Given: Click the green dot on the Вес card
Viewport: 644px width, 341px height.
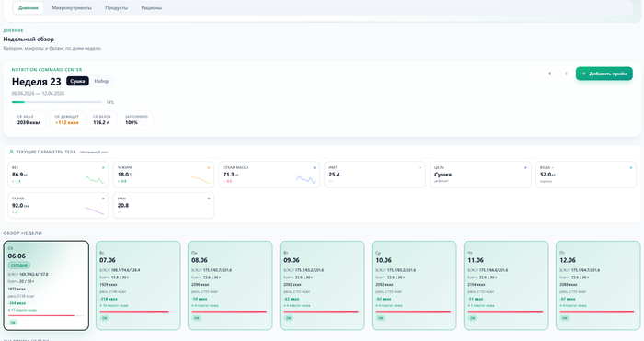Looking at the screenshot, I should click(103, 168).
